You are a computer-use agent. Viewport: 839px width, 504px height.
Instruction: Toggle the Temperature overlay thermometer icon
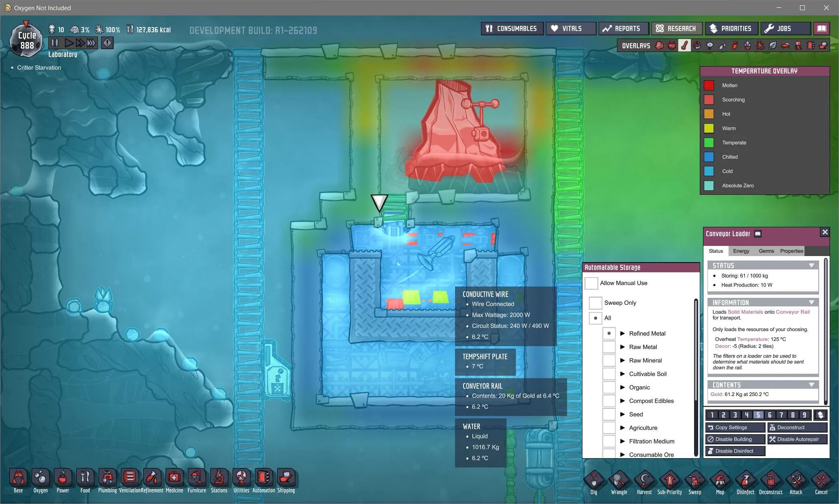point(684,45)
